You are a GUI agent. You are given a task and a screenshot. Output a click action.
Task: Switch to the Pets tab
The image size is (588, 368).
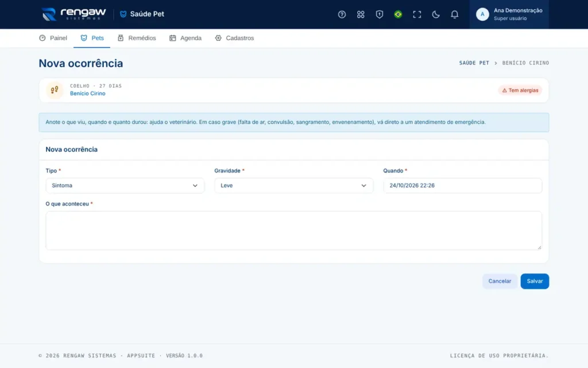click(92, 38)
